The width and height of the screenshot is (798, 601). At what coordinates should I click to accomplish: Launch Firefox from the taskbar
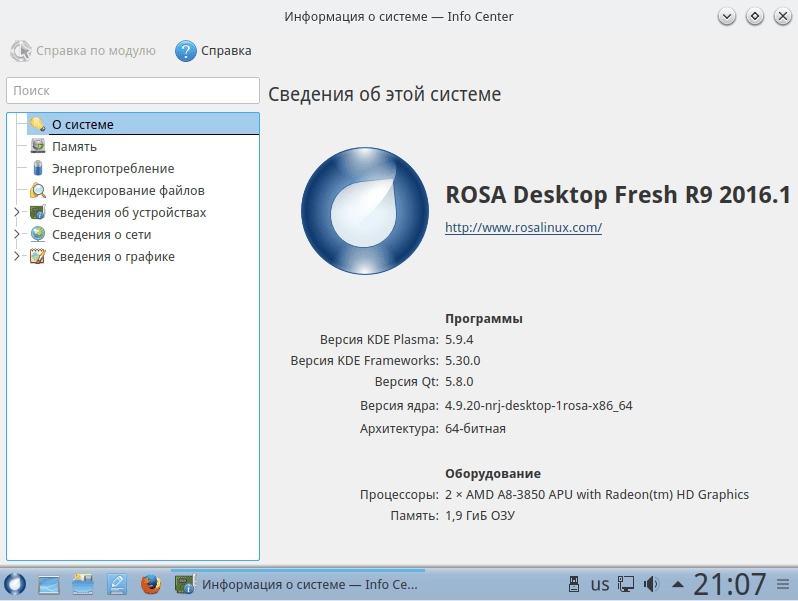(x=151, y=584)
